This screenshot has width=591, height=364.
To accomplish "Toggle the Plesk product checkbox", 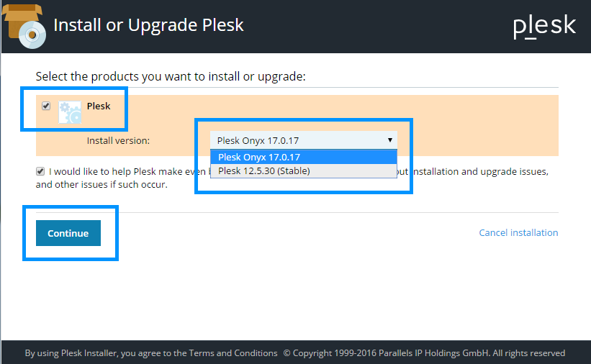I will (x=46, y=106).
